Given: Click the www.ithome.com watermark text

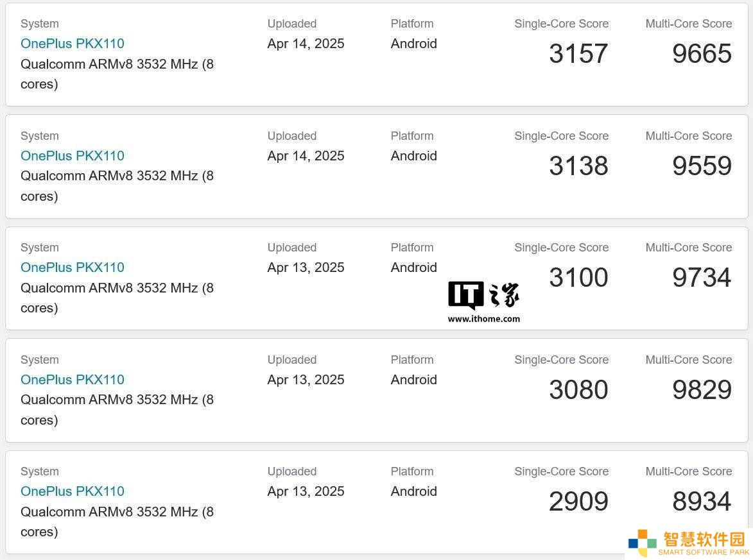Looking at the screenshot, I should (483, 319).
